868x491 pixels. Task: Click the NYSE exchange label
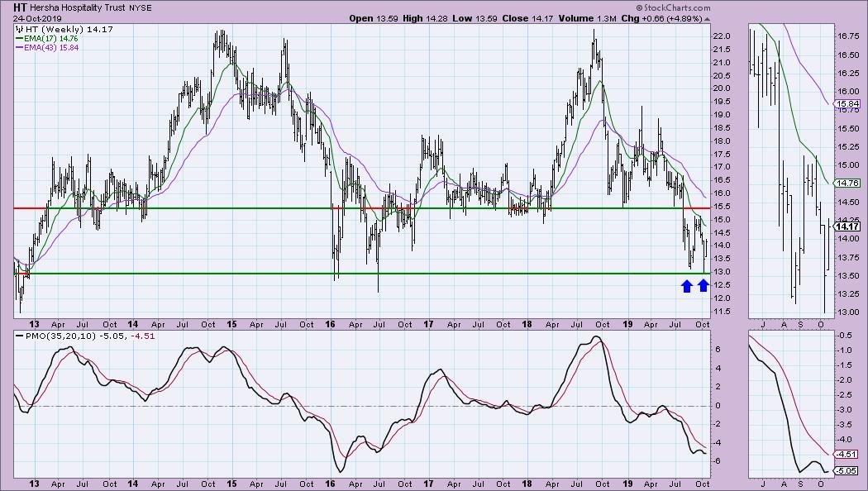[x=140, y=8]
